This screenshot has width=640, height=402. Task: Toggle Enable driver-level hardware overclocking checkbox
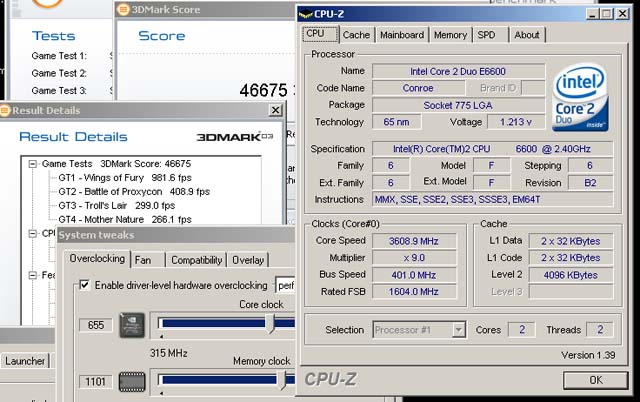point(84,285)
